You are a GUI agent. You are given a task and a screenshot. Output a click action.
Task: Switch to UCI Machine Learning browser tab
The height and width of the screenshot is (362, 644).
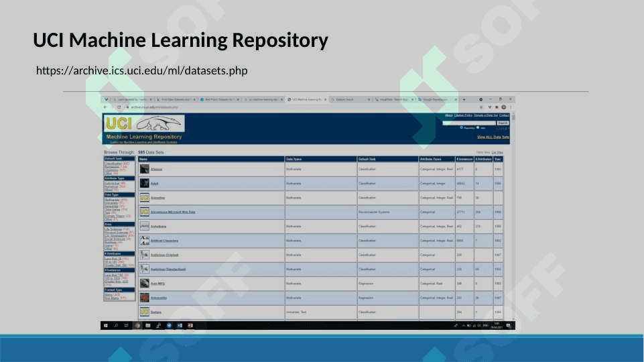(x=306, y=99)
